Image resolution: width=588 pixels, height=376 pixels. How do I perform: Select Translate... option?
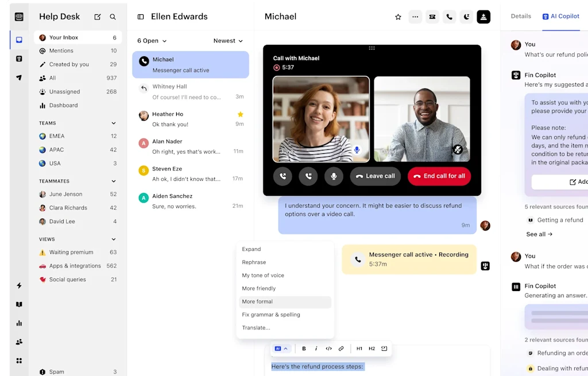point(285,328)
